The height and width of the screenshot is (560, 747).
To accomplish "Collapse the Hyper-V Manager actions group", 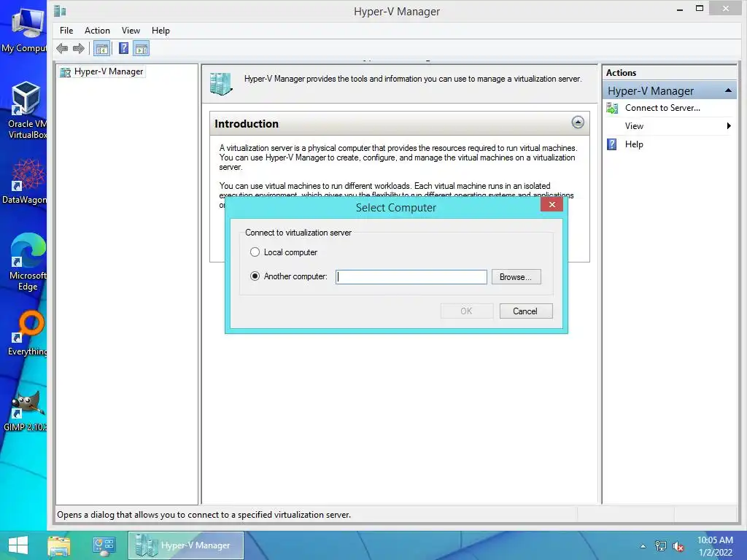I will (729, 90).
